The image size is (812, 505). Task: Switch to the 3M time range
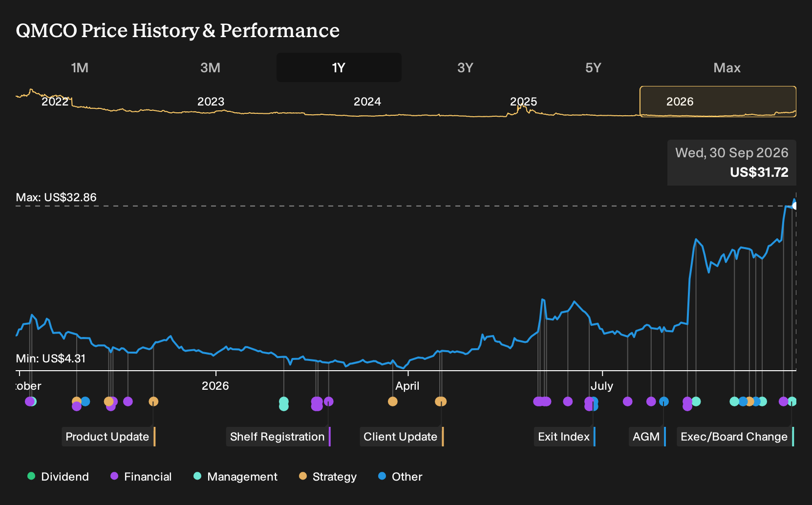[210, 67]
